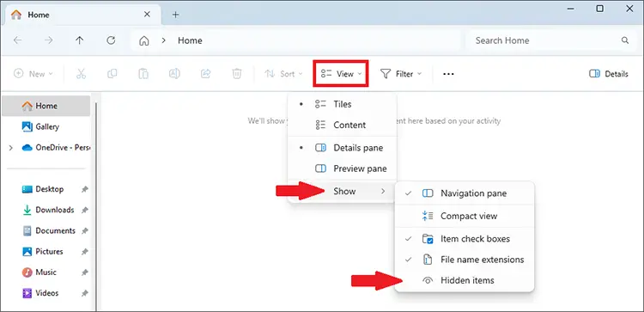Open the Sort dropdown
Screen dimensions: 644x312
(x=283, y=74)
